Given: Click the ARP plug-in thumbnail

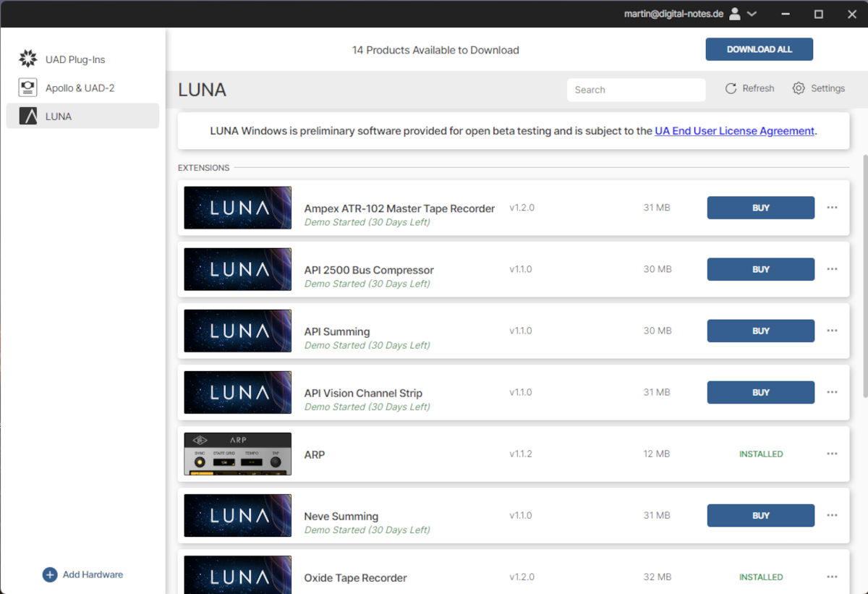Looking at the screenshot, I should (x=238, y=454).
